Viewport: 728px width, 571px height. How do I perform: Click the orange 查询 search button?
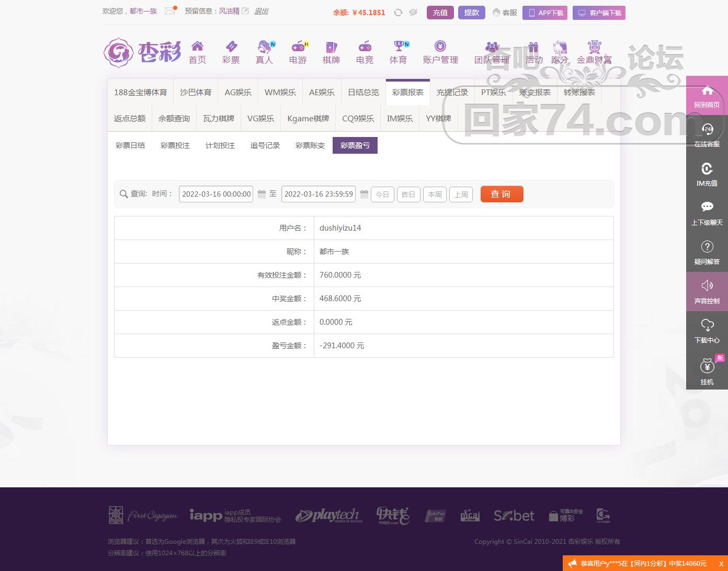click(x=501, y=194)
